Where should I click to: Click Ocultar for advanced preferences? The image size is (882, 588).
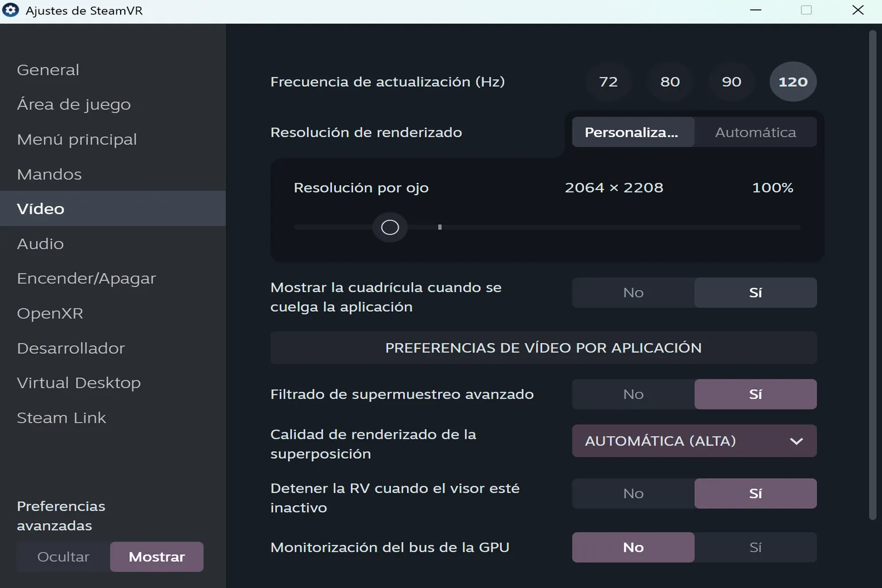click(63, 557)
